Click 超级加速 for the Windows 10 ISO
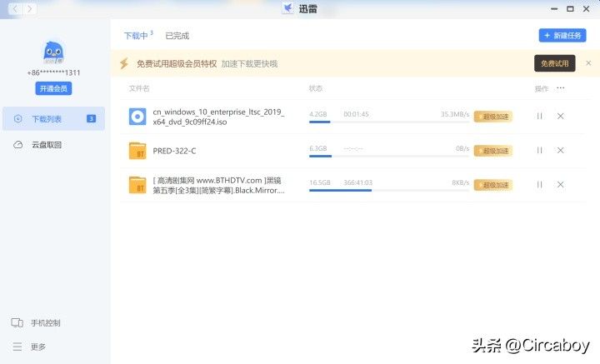The height and width of the screenshot is (364, 600). point(492,117)
